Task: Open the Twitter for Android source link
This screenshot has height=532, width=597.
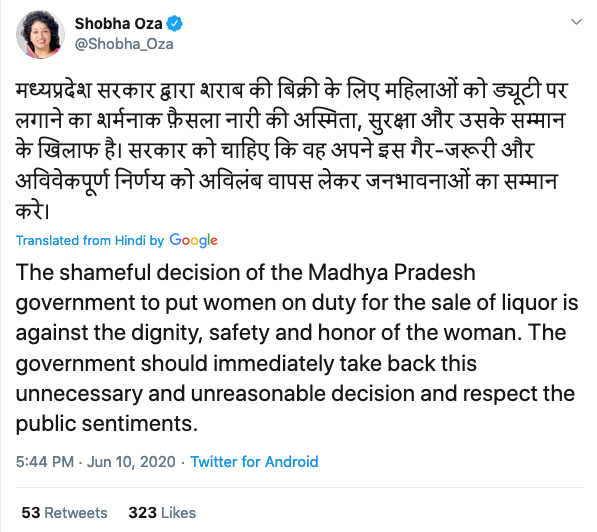Action: 254,462
